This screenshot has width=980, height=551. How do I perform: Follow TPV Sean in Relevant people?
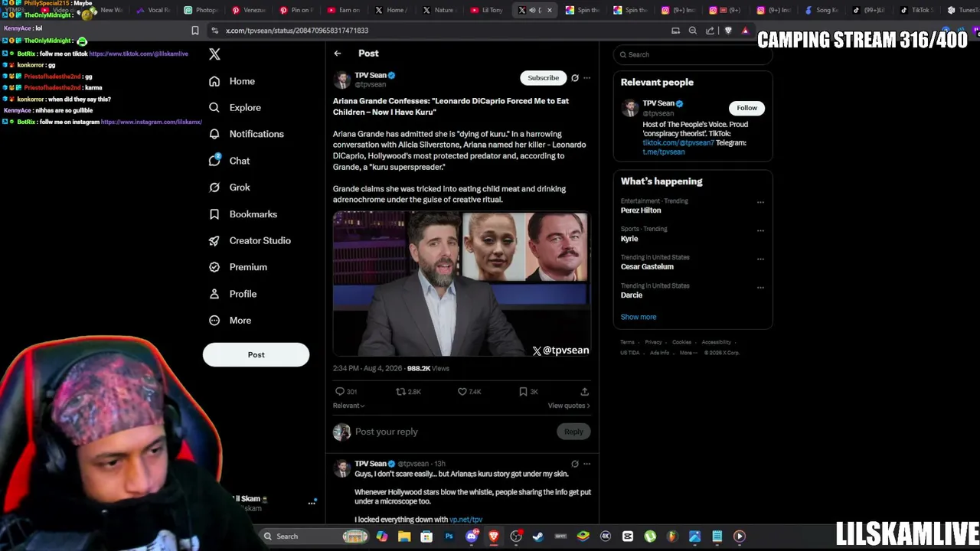pyautogui.click(x=746, y=108)
